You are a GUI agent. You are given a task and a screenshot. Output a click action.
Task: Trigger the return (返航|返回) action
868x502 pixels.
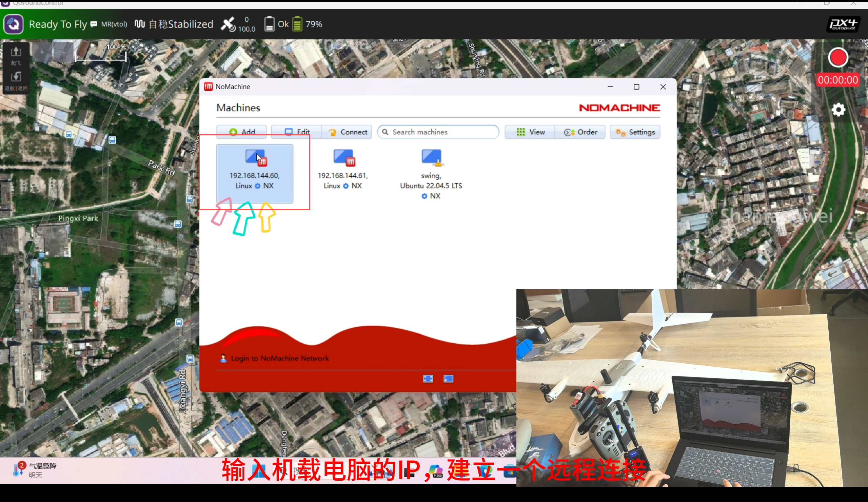coord(16,81)
